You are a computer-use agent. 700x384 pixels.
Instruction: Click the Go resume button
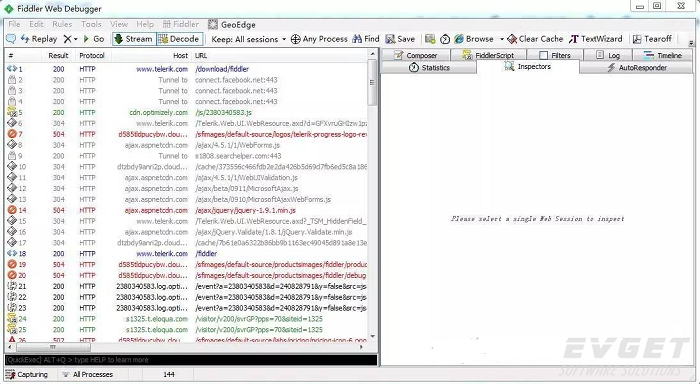(94, 39)
